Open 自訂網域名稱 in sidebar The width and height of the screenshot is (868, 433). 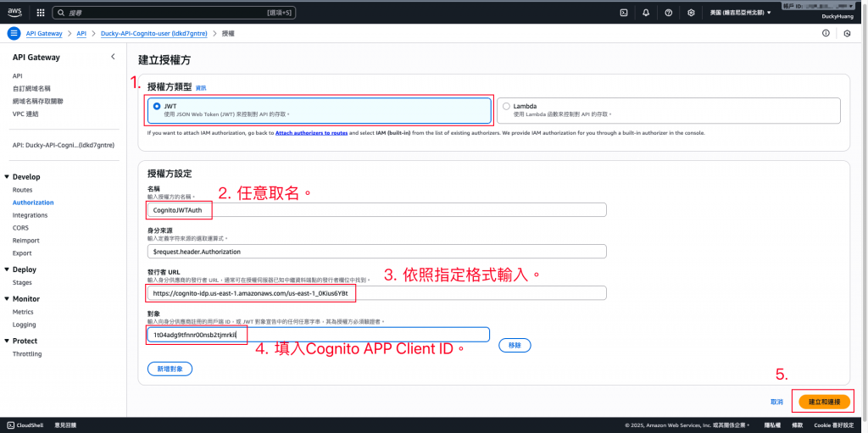coord(31,89)
